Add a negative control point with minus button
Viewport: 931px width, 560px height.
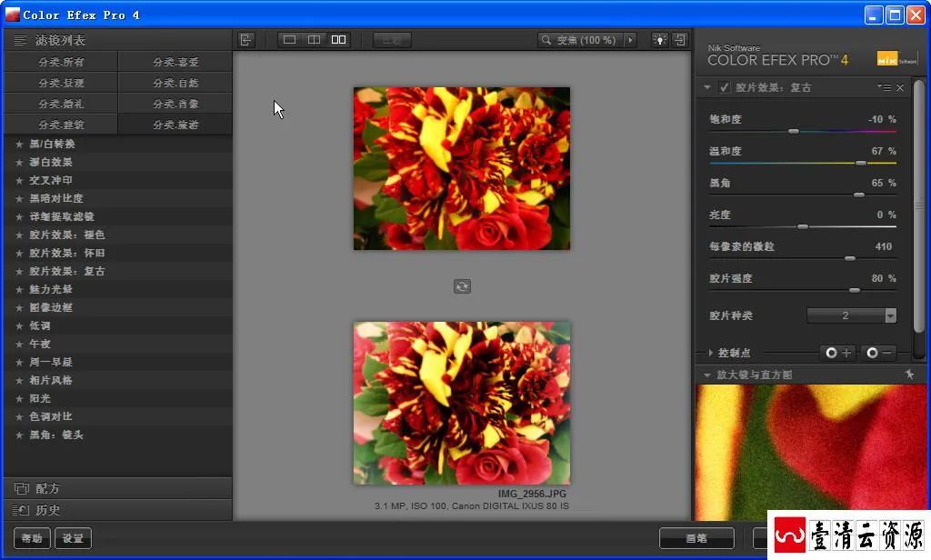879,353
